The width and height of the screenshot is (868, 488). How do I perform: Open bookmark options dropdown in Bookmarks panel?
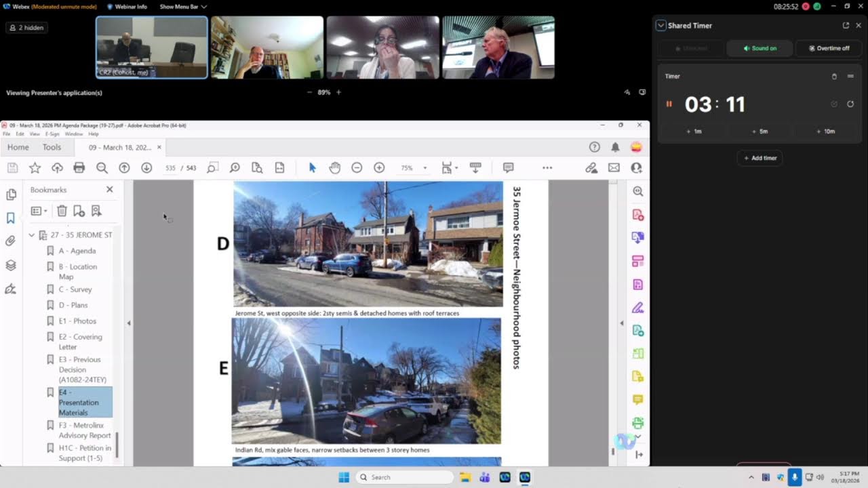coord(39,211)
